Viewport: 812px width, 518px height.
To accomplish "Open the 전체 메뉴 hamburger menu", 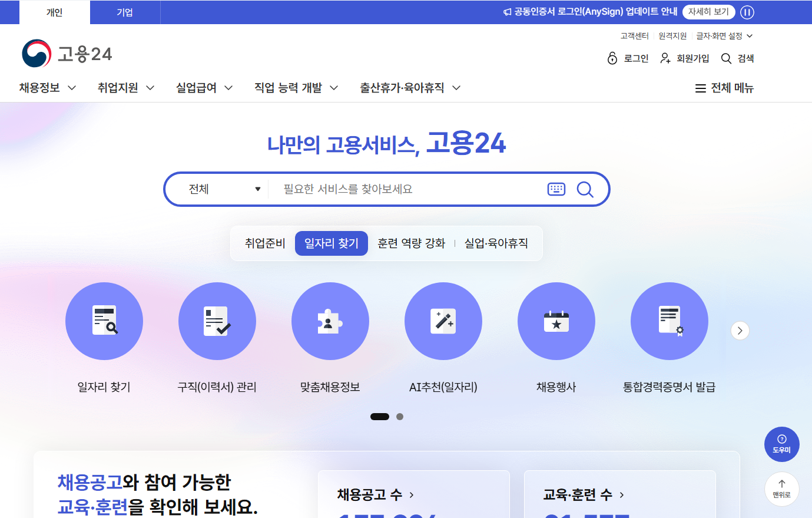I will (x=724, y=88).
